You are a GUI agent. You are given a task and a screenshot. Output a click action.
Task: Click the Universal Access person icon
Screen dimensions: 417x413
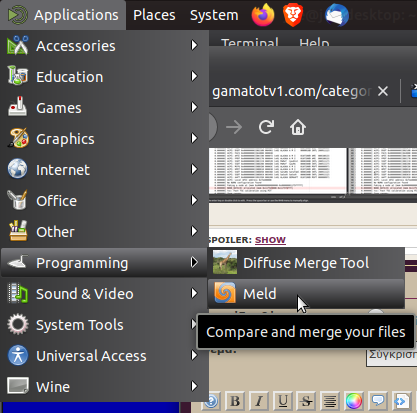click(x=18, y=355)
